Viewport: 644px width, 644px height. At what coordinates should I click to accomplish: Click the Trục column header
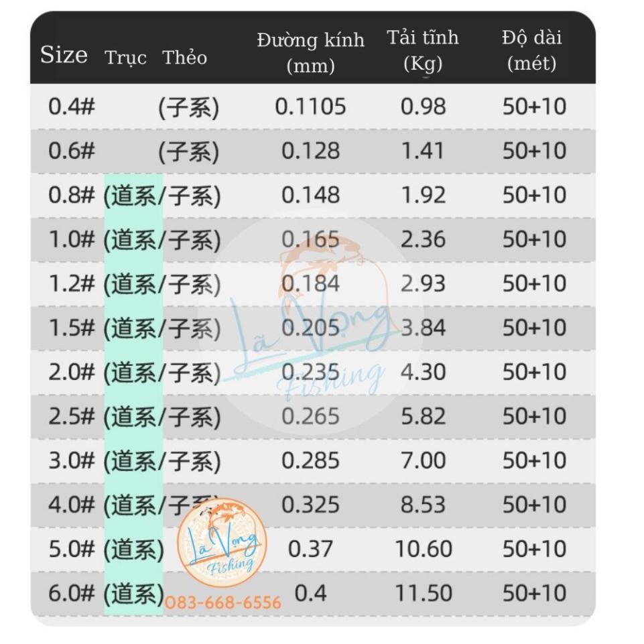[x=125, y=58]
